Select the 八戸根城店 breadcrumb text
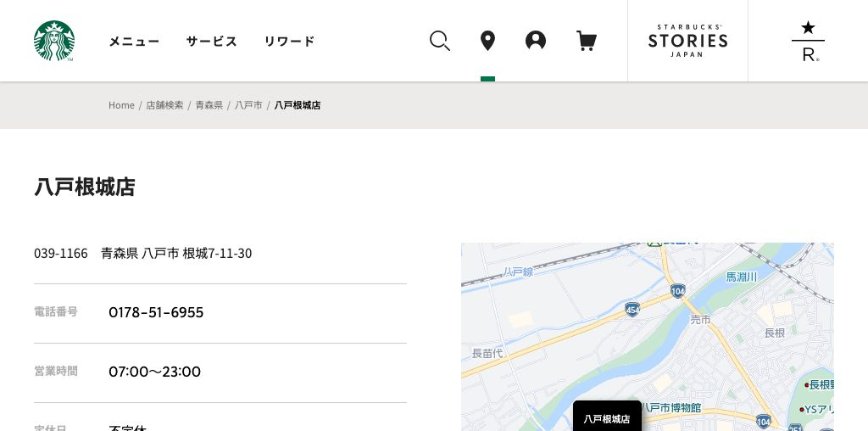This screenshot has width=868, height=431. (x=298, y=105)
